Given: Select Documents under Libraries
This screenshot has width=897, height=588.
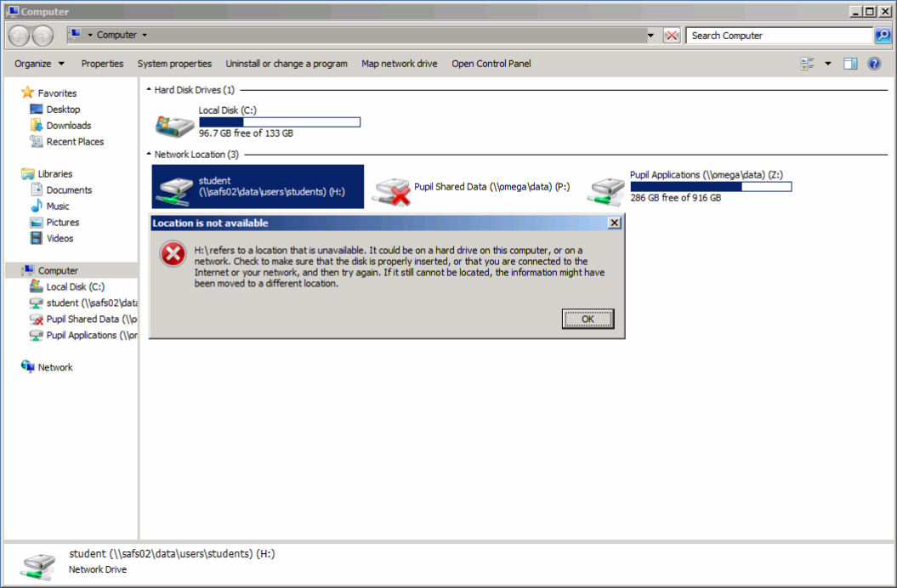Looking at the screenshot, I should [x=69, y=189].
